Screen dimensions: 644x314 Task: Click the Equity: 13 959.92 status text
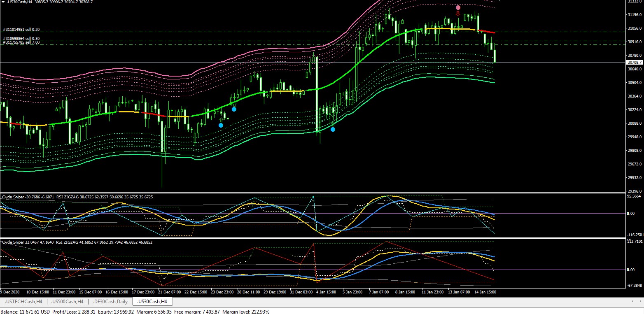(116, 312)
